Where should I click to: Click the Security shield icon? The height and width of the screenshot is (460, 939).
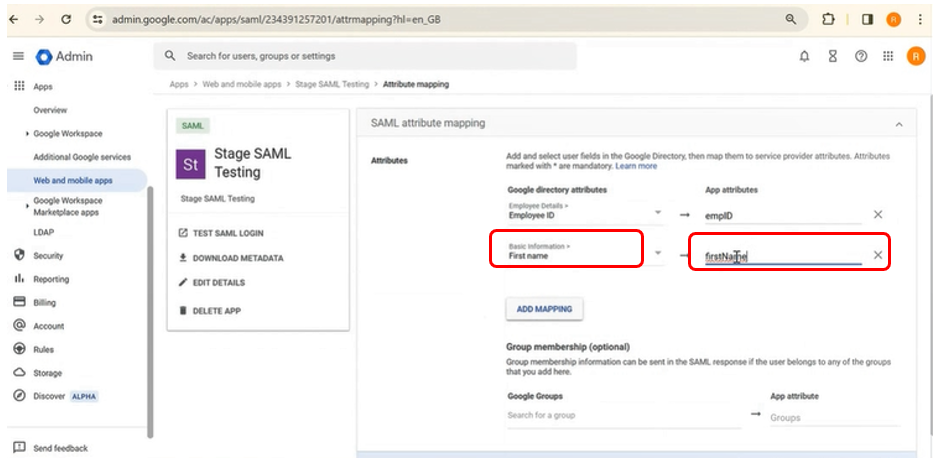click(x=19, y=255)
